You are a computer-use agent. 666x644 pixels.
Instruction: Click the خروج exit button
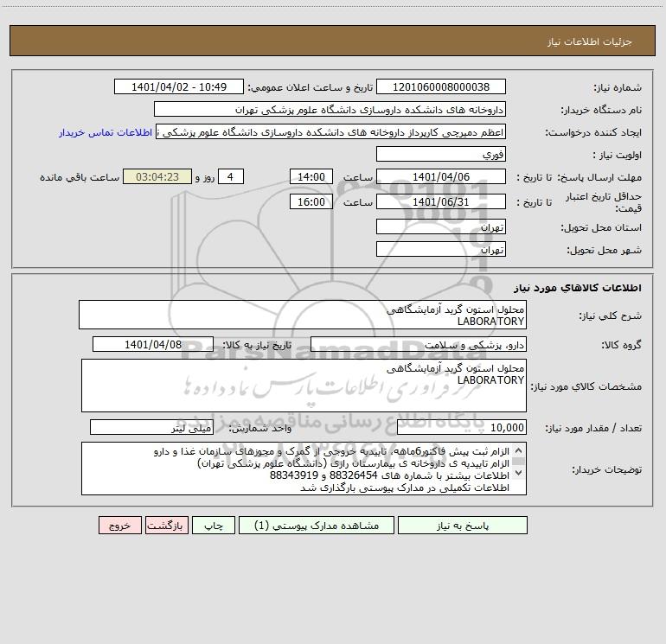tap(119, 526)
